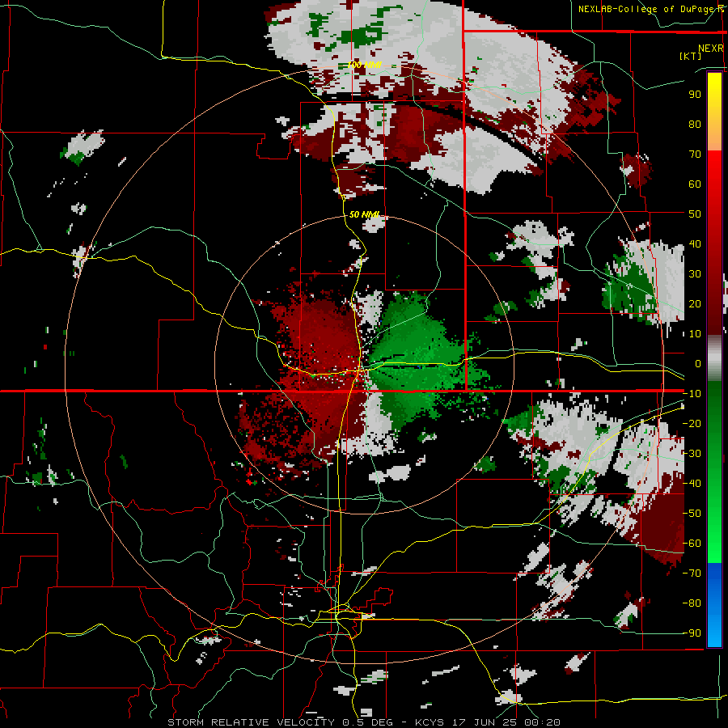Viewport: 728px width, 728px height.
Task: Click the NEXLAB-College of DuPage header text
Action: (x=650, y=9)
